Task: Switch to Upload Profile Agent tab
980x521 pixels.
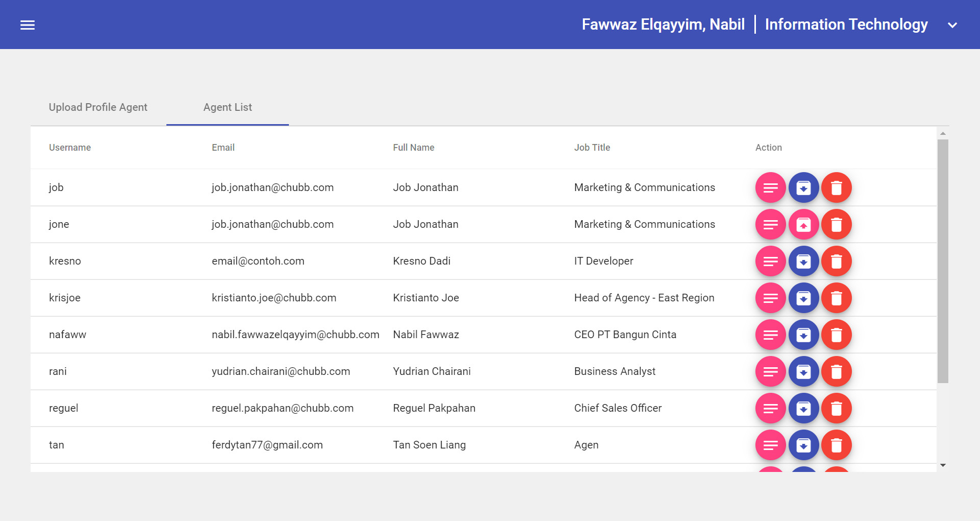Action: click(x=98, y=107)
